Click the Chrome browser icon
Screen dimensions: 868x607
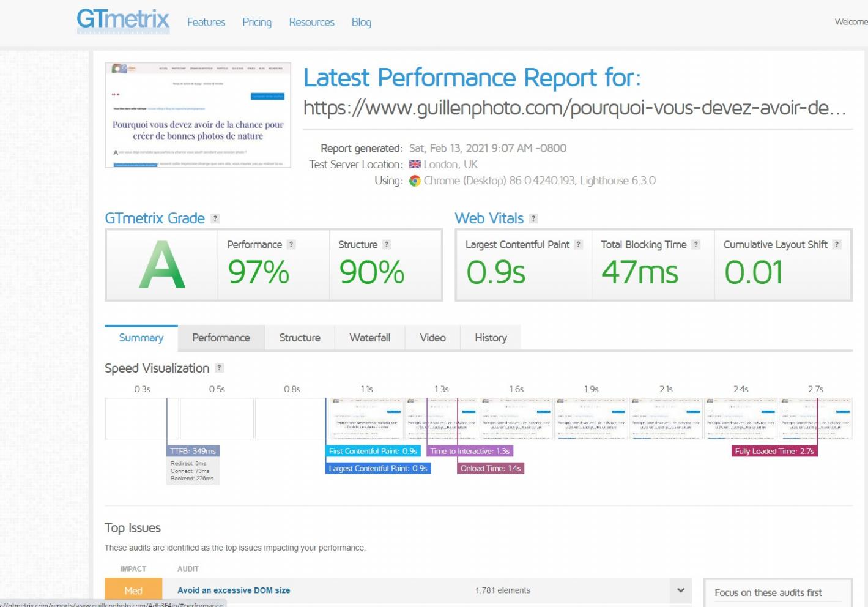pyautogui.click(x=415, y=181)
